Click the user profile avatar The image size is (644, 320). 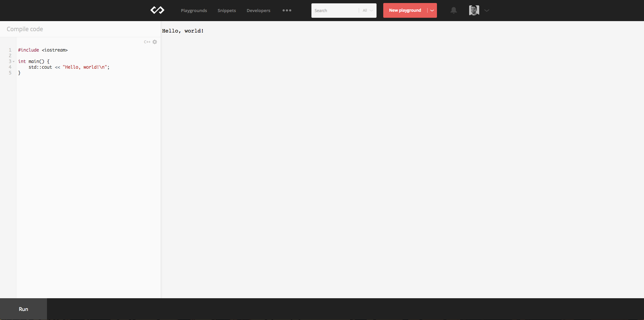(474, 10)
